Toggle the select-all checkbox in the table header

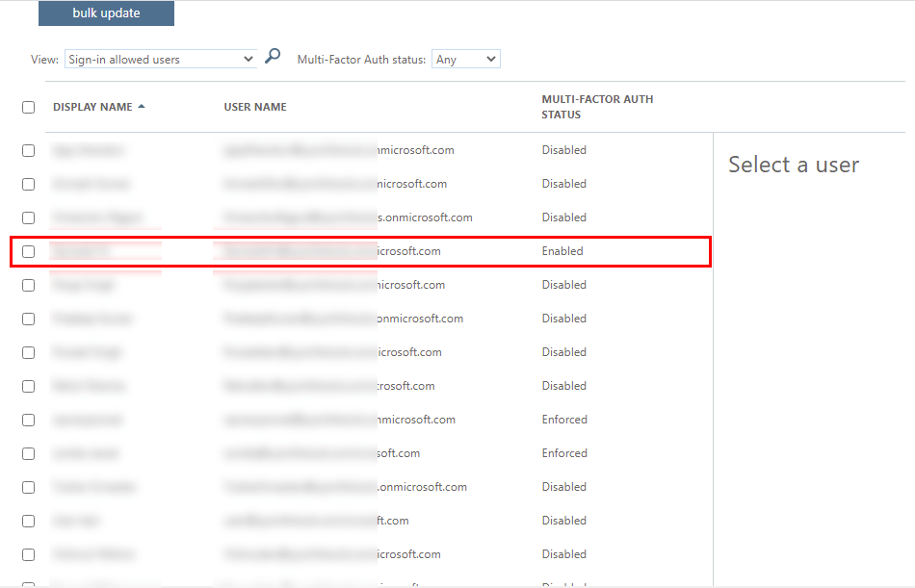pos(29,108)
